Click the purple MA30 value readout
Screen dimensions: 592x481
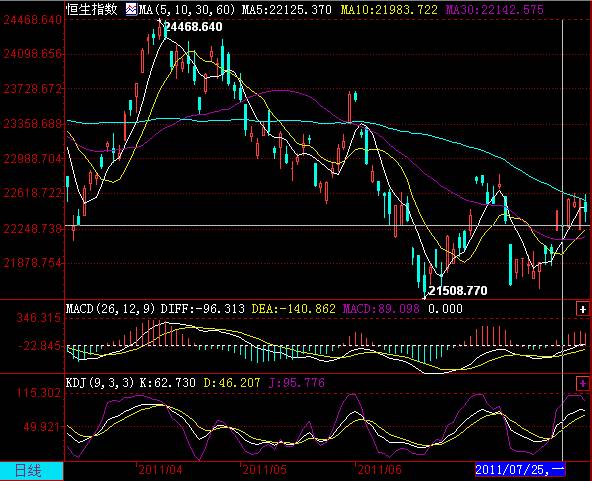(x=495, y=9)
